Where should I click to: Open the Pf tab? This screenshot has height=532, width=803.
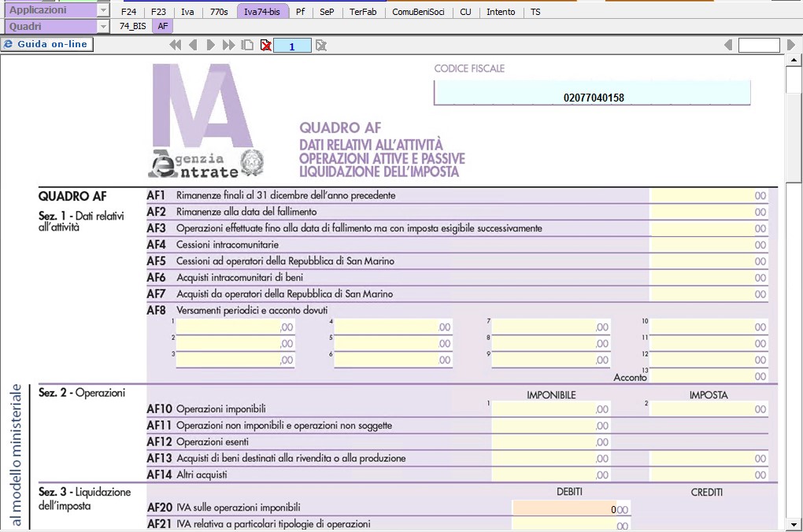tap(301, 11)
